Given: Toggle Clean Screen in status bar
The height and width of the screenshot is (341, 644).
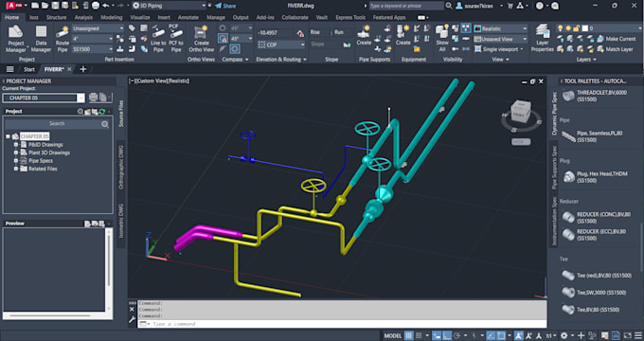Looking at the screenshot, I should 628,335.
